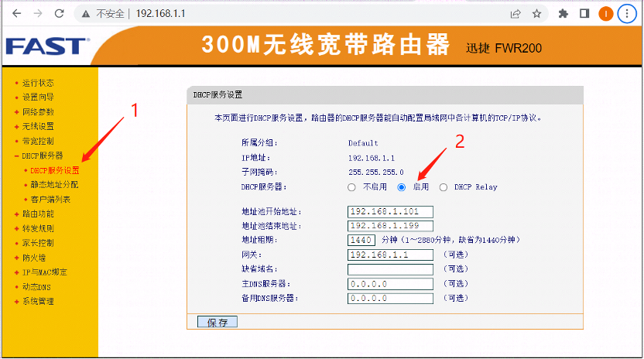644x359 pixels.
Task: Open the 设置向导 page
Action: click(38, 97)
